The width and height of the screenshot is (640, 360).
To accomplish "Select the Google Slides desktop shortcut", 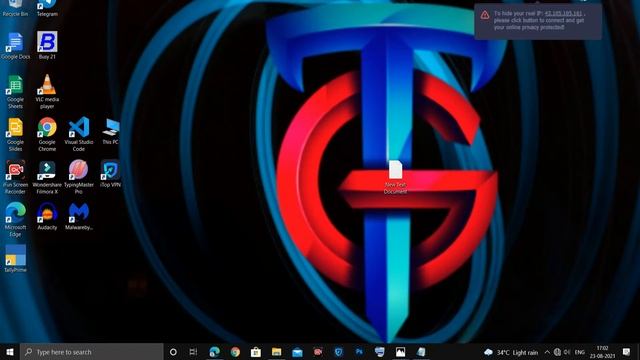I will pos(15,135).
